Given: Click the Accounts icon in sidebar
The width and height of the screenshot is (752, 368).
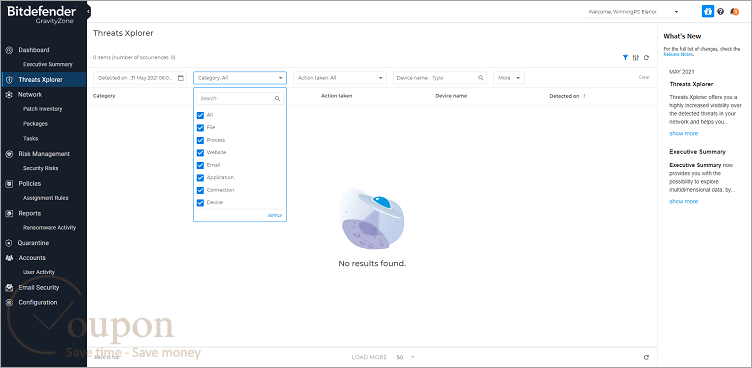Looking at the screenshot, I should point(9,258).
